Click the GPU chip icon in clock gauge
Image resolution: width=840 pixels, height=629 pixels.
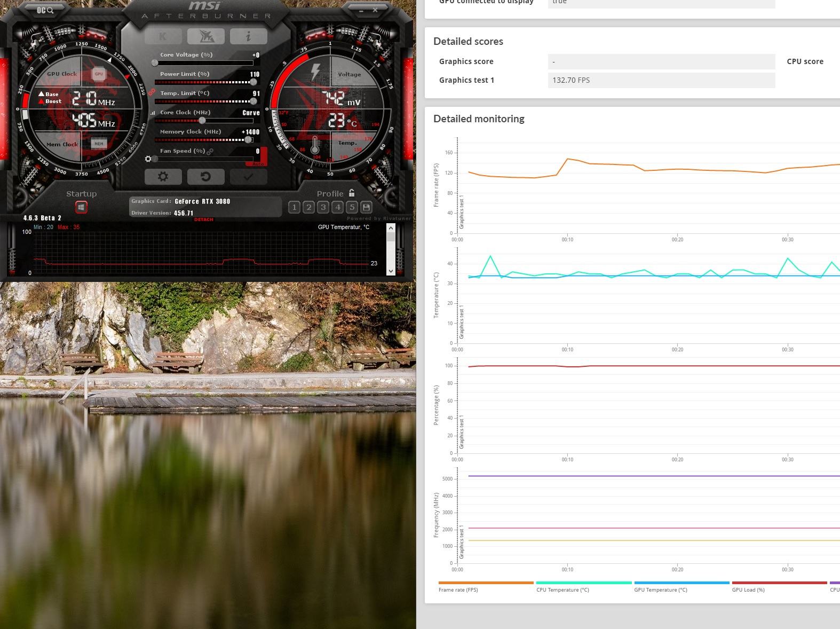(99, 74)
